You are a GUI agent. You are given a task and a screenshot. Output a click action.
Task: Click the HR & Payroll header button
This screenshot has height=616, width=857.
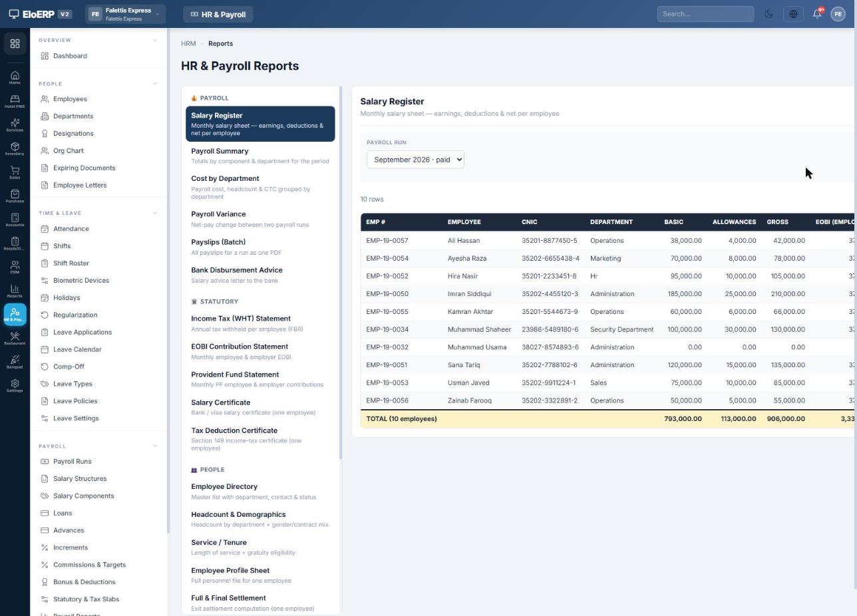coord(218,14)
